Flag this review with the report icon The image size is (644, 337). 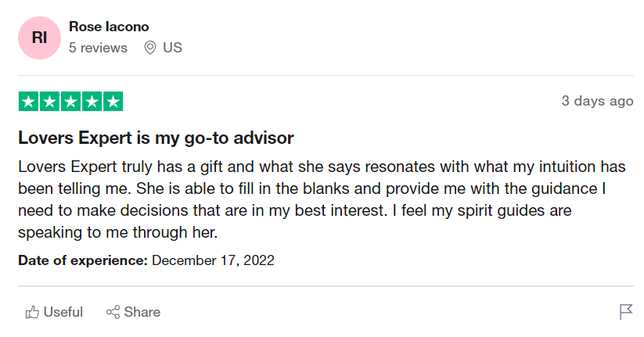tap(626, 312)
